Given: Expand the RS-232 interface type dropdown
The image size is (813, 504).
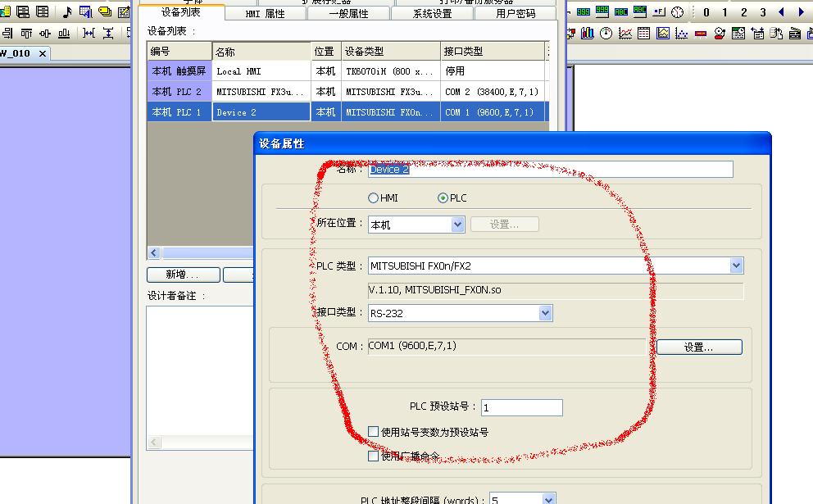Looking at the screenshot, I should (x=545, y=313).
